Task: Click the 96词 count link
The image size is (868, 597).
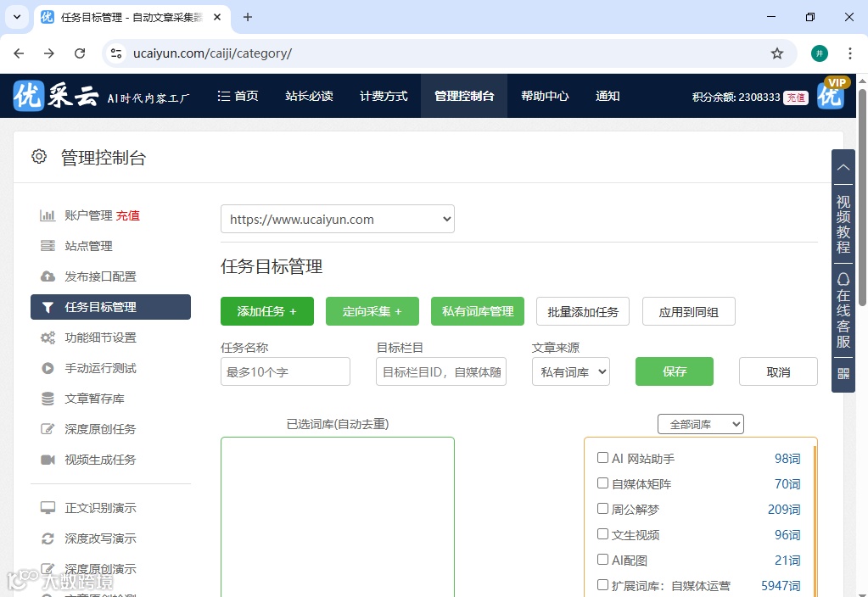Action: pos(787,535)
